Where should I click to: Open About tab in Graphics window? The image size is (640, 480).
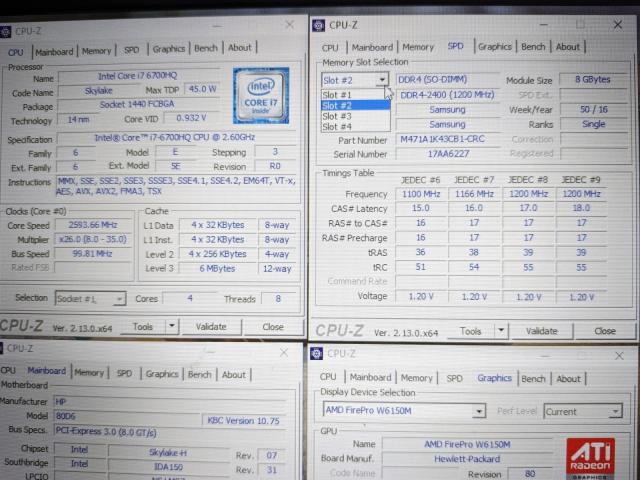(x=568, y=379)
